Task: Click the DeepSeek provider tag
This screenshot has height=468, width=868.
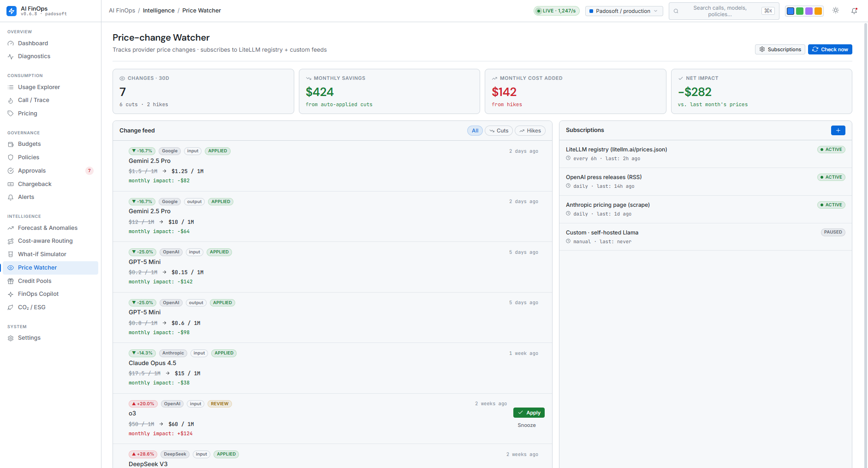Action: (175, 454)
